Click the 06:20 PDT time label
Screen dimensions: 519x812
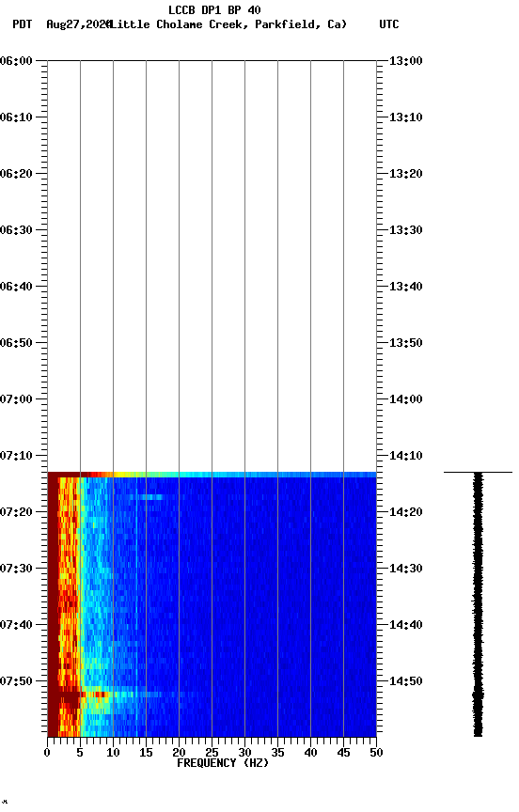[16, 174]
